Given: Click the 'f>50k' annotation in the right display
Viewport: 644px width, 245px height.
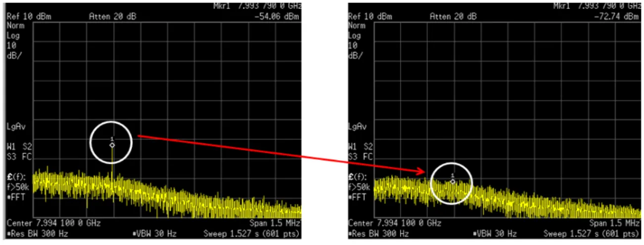Looking at the screenshot, I should pos(359,187).
